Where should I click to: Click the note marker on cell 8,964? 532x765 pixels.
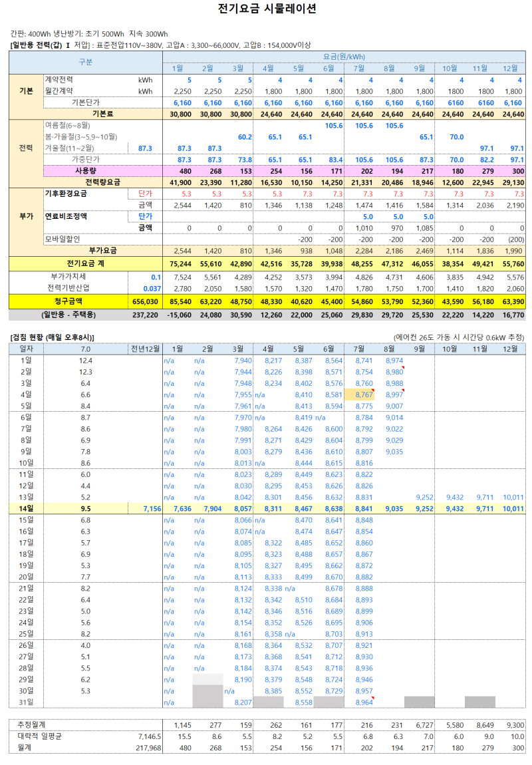(x=373, y=698)
